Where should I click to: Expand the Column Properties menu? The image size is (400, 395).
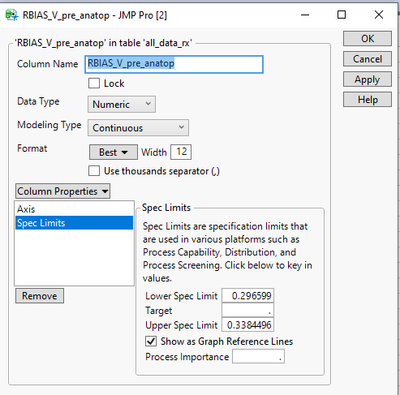coord(63,191)
